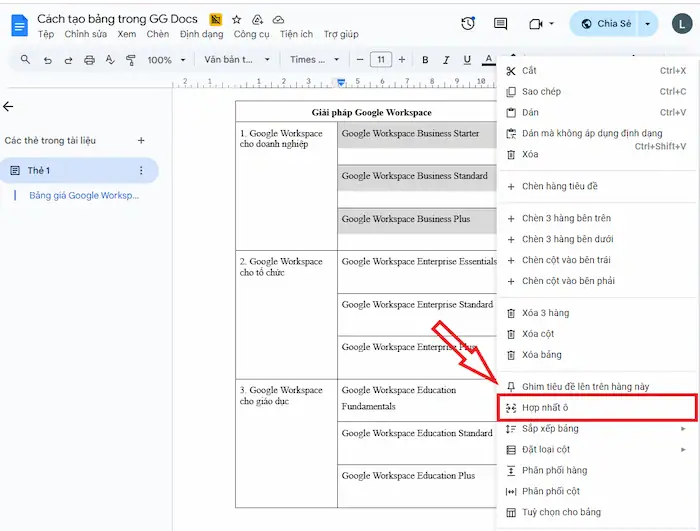The image size is (700, 531).
Task: Click the Chia sẻ share button
Action: point(606,23)
